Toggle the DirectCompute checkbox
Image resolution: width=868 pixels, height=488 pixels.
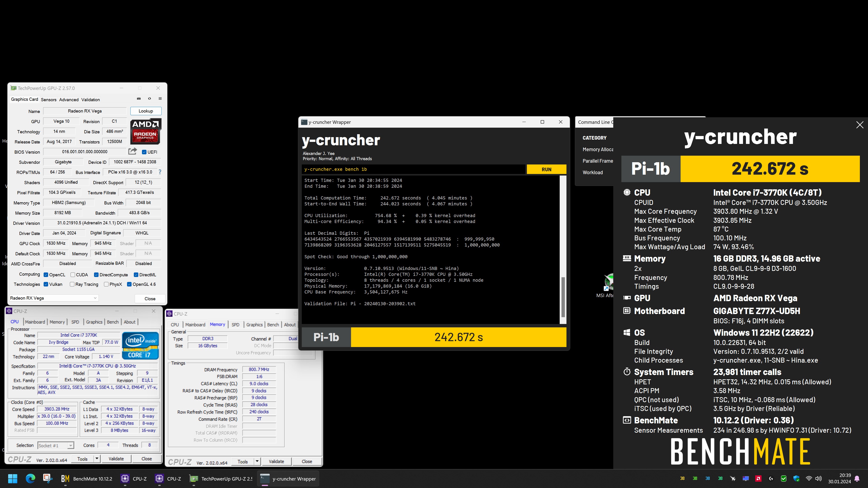click(96, 275)
